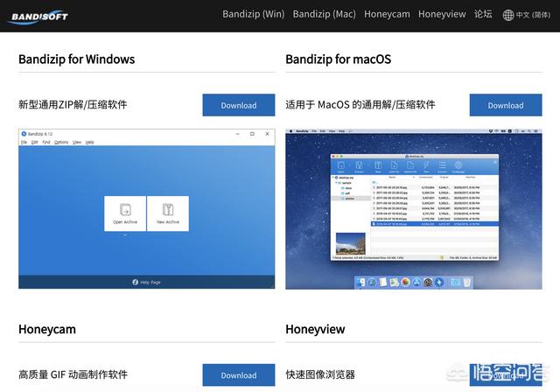Click Finder icon in macOS dock screenshot

(x=360, y=283)
